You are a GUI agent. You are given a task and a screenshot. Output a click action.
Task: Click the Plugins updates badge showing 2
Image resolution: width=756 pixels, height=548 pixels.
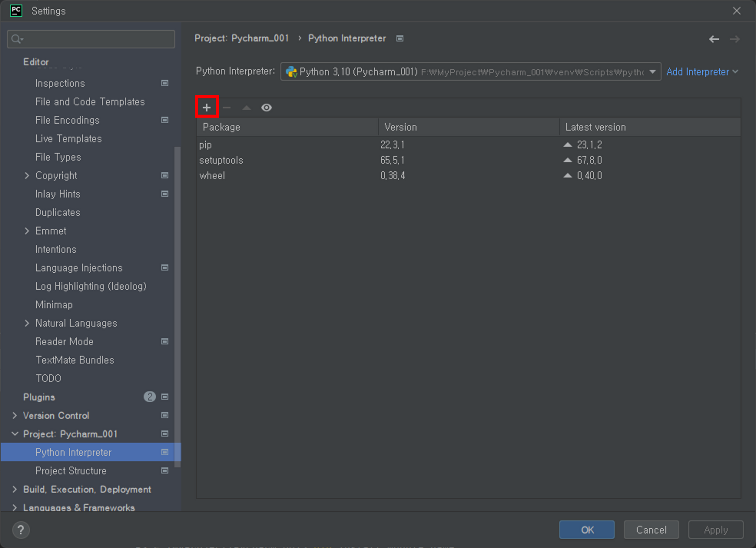[x=150, y=397]
